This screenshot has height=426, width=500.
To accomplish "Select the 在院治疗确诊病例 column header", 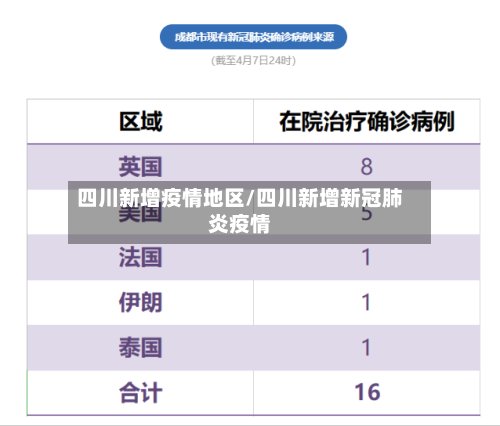I will [x=367, y=121].
